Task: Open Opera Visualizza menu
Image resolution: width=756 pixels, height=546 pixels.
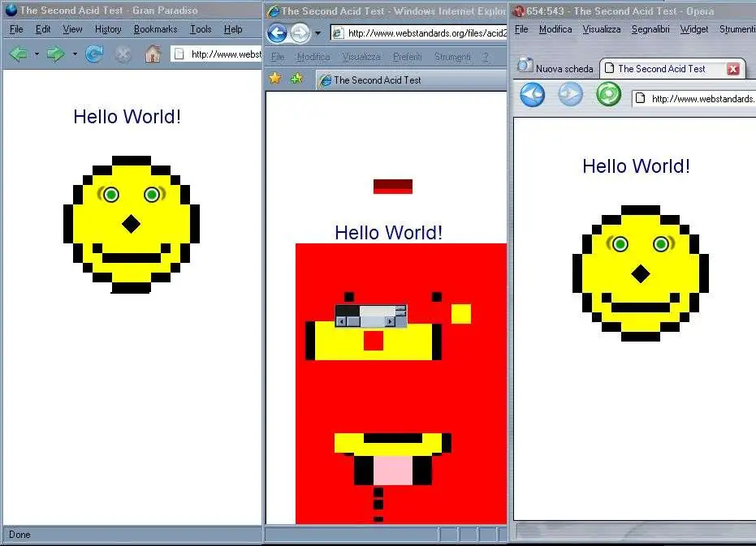Action: (601, 29)
